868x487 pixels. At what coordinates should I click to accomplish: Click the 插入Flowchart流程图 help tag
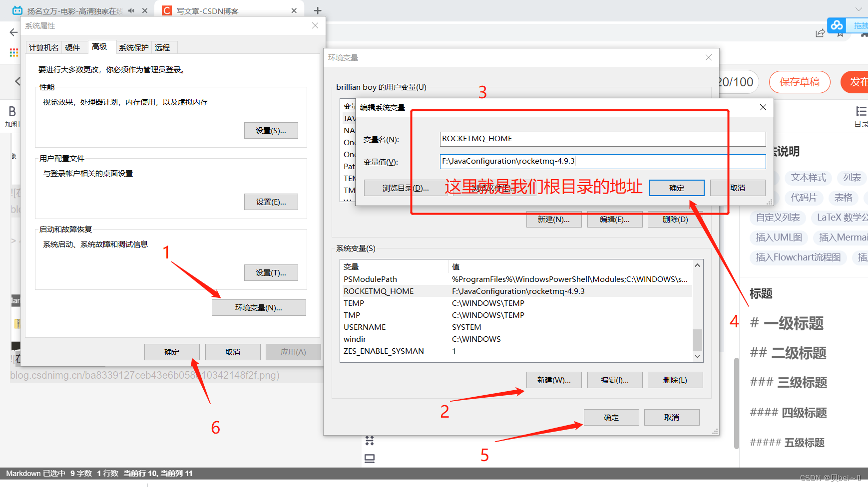point(798,257)
